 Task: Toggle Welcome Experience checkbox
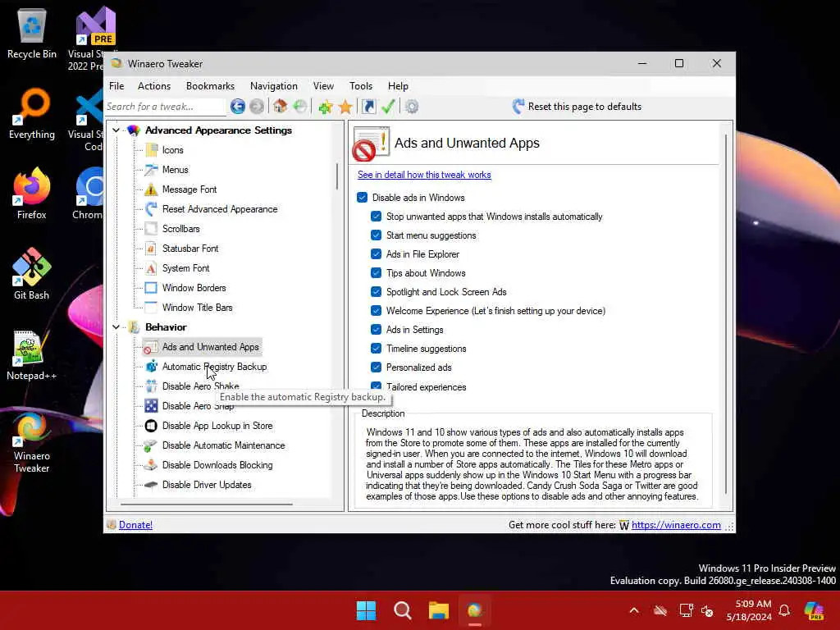(376, 311)
